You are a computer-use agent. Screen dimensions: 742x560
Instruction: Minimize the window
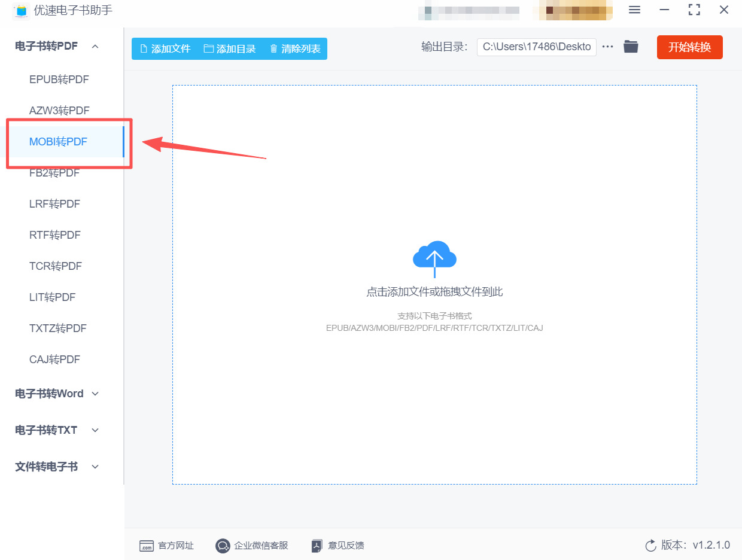tap(664, 10)
